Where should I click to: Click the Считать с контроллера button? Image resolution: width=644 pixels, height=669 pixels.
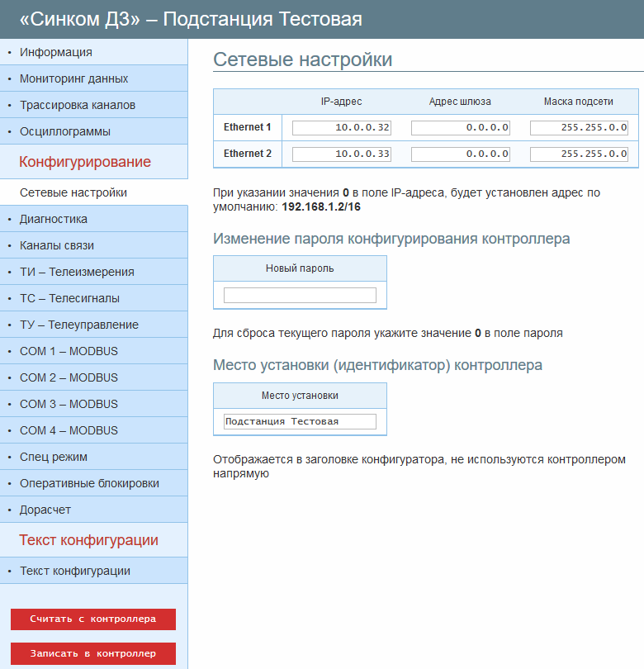[x=93, y=619]
